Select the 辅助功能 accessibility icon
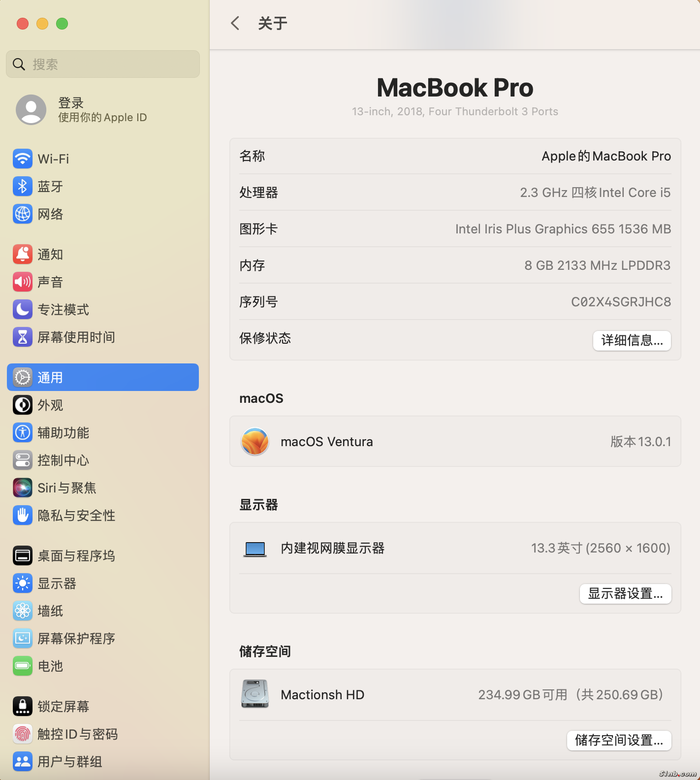 tap(23, 432)
